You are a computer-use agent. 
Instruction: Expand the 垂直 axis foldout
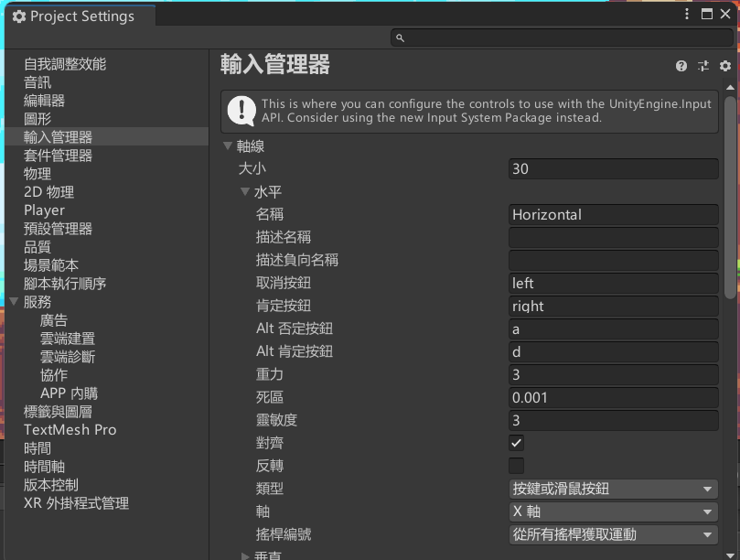pos(245,555)
